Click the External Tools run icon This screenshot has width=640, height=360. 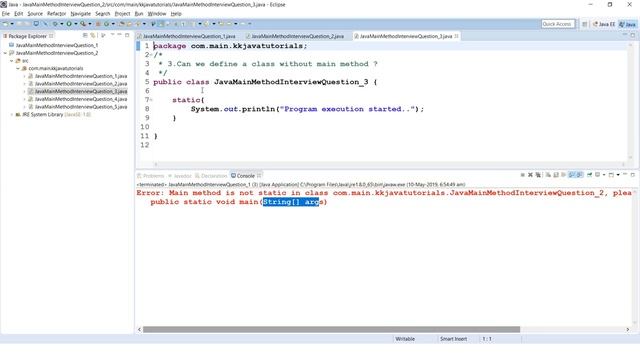tap(83, 24)
